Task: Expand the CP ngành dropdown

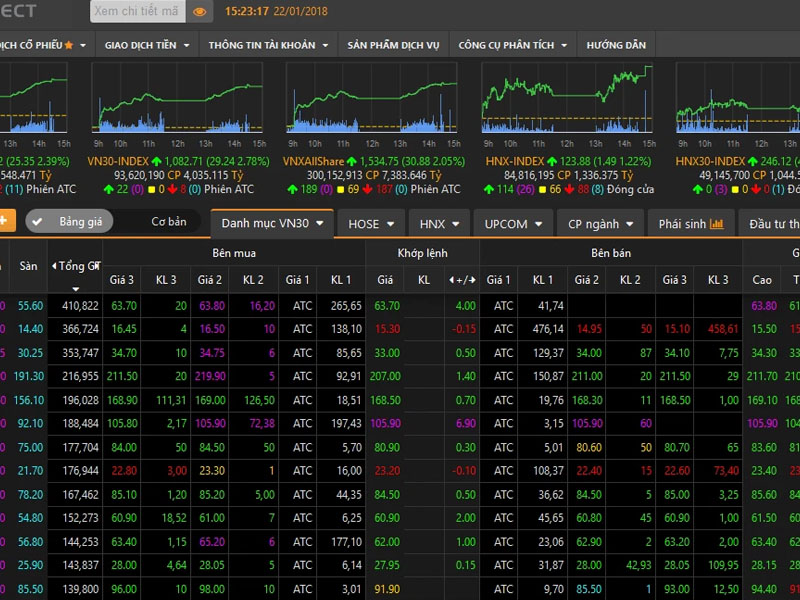Action: point(601,224)
